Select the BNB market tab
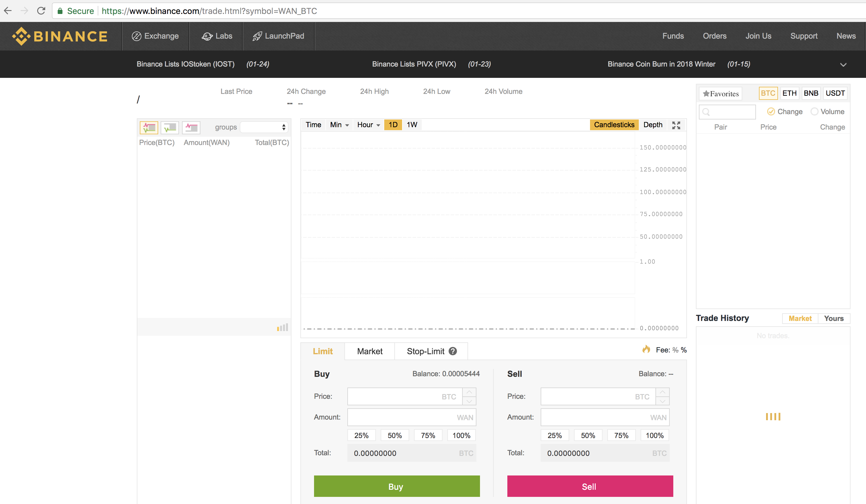The width and height of the screenshot is (866, 504). [811, 93]
